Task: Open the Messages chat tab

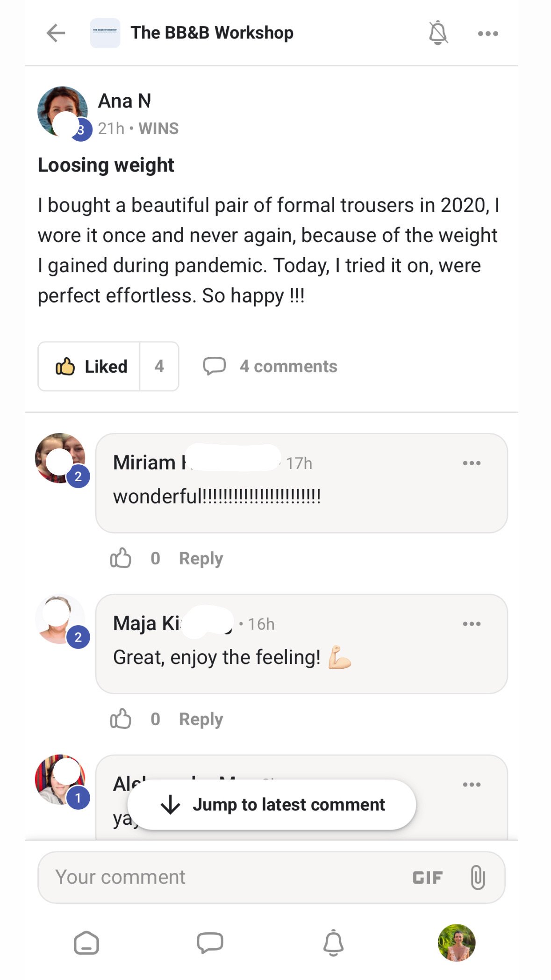Action: click(x=210, y=943)
